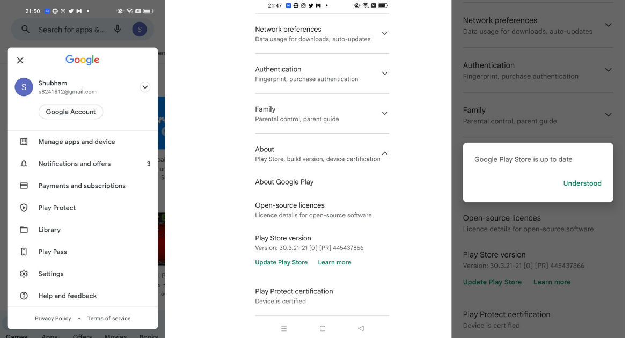Open Settings menu entry

pos(83,274)
